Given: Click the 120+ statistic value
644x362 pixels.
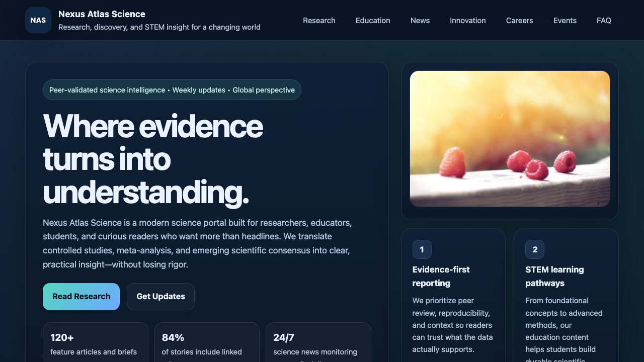Looking at the screenshot, I should (62, 338).
